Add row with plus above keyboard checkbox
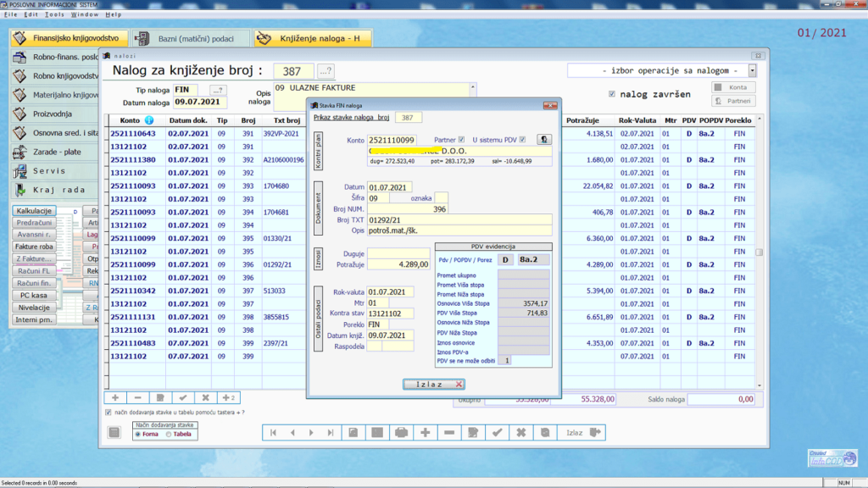The height and width of the screenshot is (488, 868). pos(115,398)
